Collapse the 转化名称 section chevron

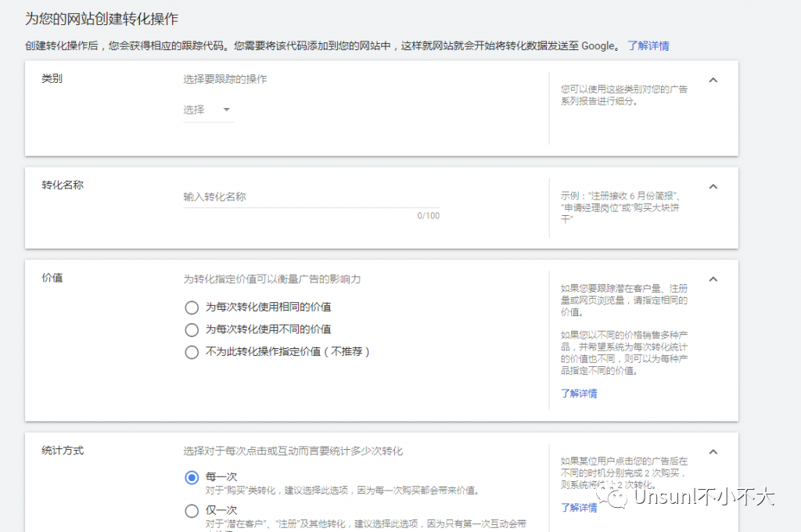pos(713,186)
